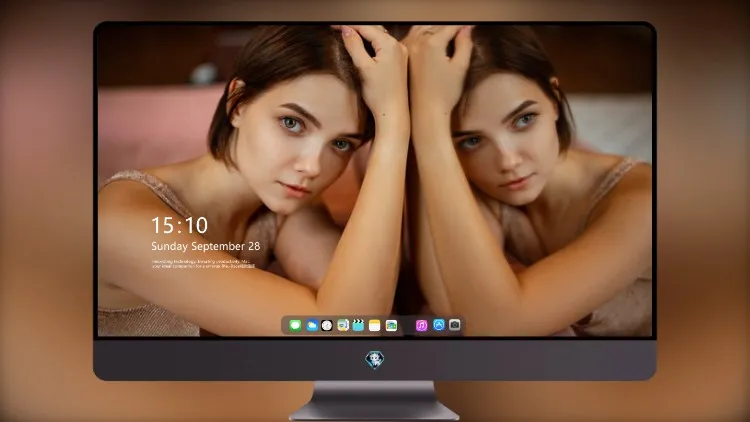Click the mascot logo on monitor chin
The image size is (750, 422).
pyautogui.click(x=375, y=359)
